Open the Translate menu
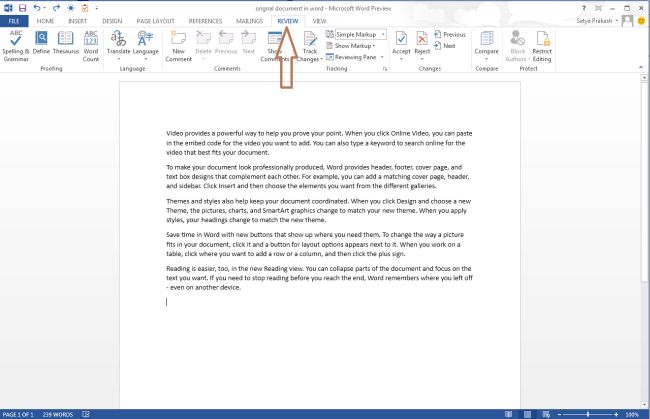This screenshot has width=650, height=419. (x=118, y=43)
